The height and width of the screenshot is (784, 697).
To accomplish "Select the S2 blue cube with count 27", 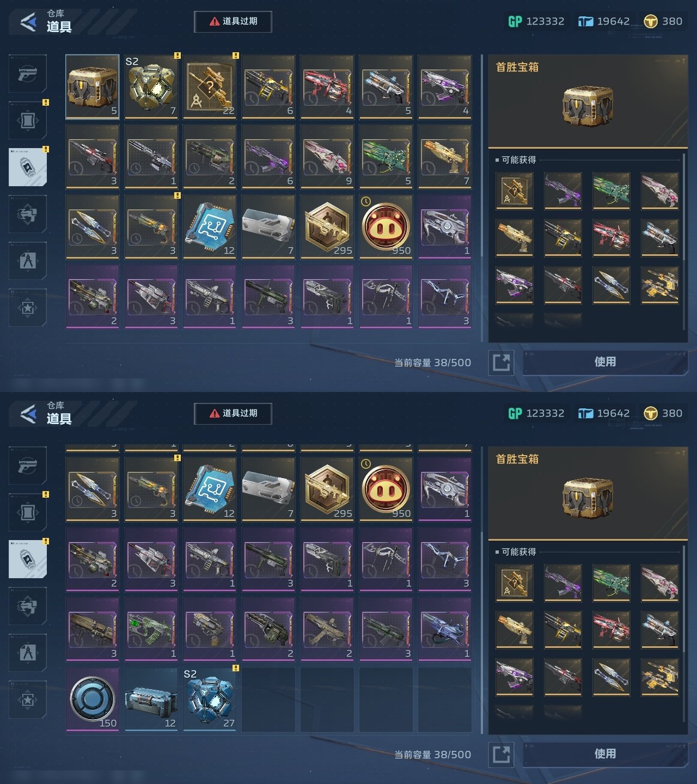I will tap(210, 700).
